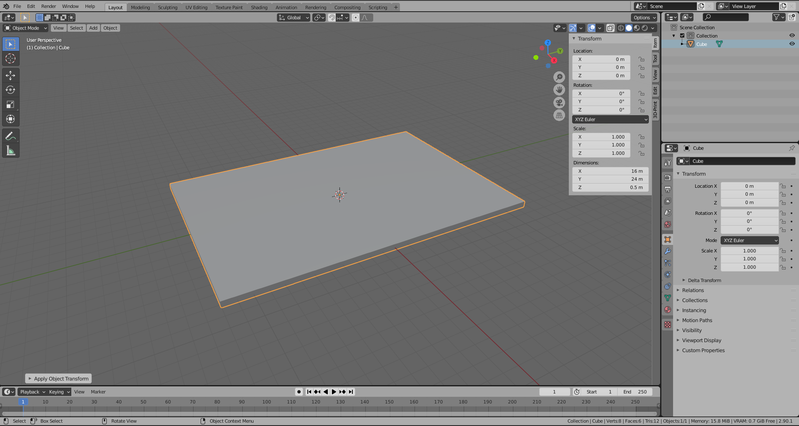Click the camera view viewport icon
The width and height of the screenshot is (799, 426).
pyautogui.click(x=559, y=103)
